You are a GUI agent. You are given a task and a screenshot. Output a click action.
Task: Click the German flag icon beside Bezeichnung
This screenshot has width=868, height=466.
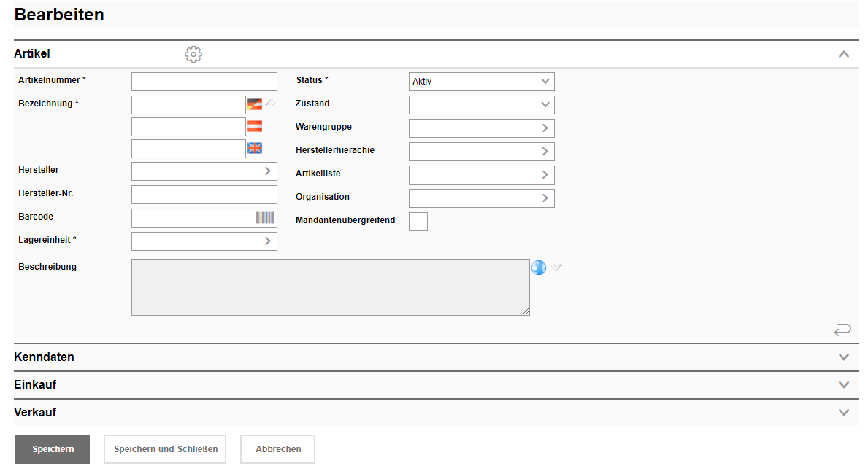pyautogui.click(x=255, y=104)
